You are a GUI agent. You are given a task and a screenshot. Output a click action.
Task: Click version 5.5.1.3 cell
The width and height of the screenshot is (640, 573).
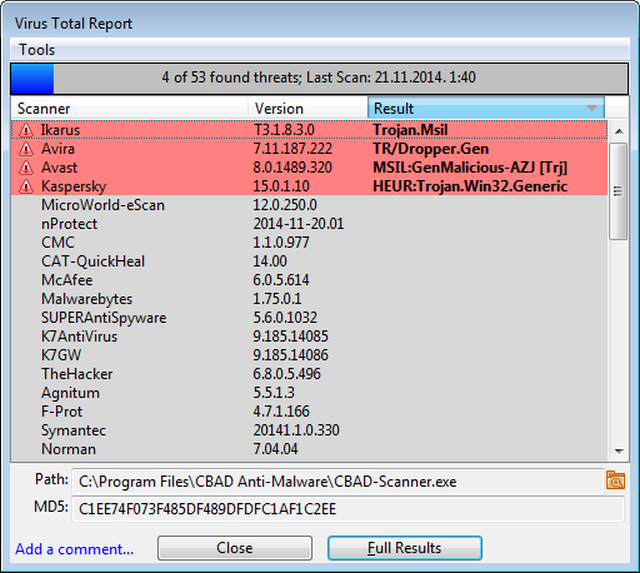274,393
